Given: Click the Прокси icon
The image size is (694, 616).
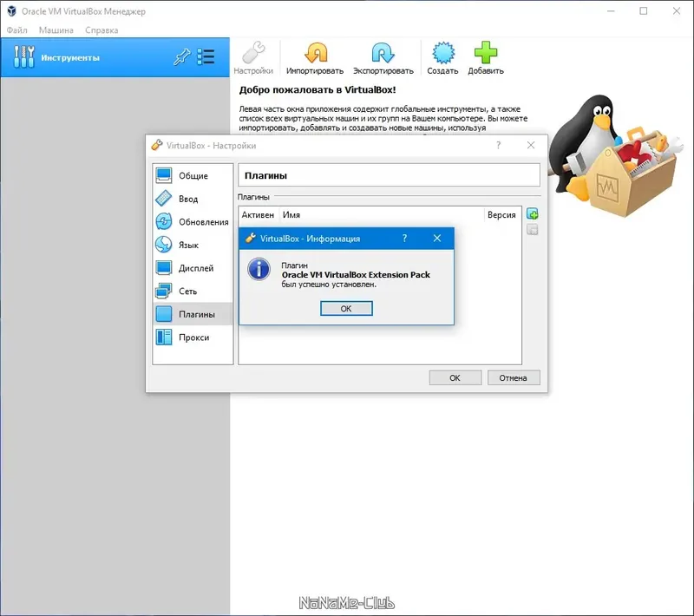Looking at the screenshot, I should click(x=164, y=337).
